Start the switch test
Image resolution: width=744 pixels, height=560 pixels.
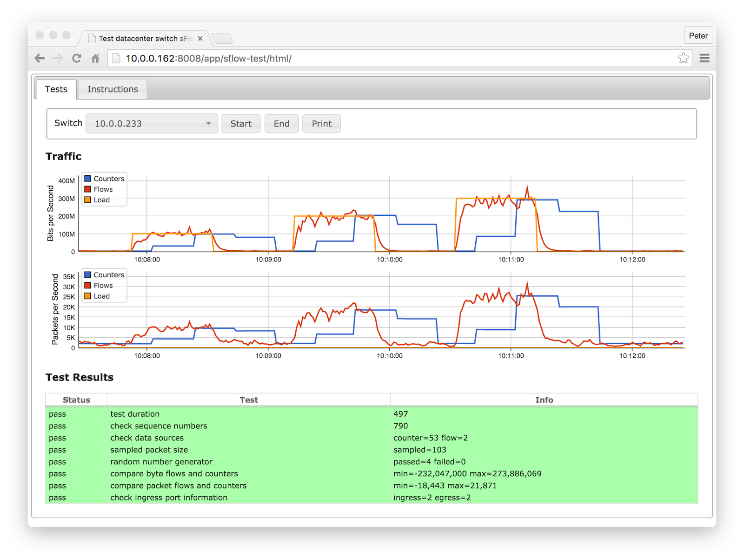(241, 124)
